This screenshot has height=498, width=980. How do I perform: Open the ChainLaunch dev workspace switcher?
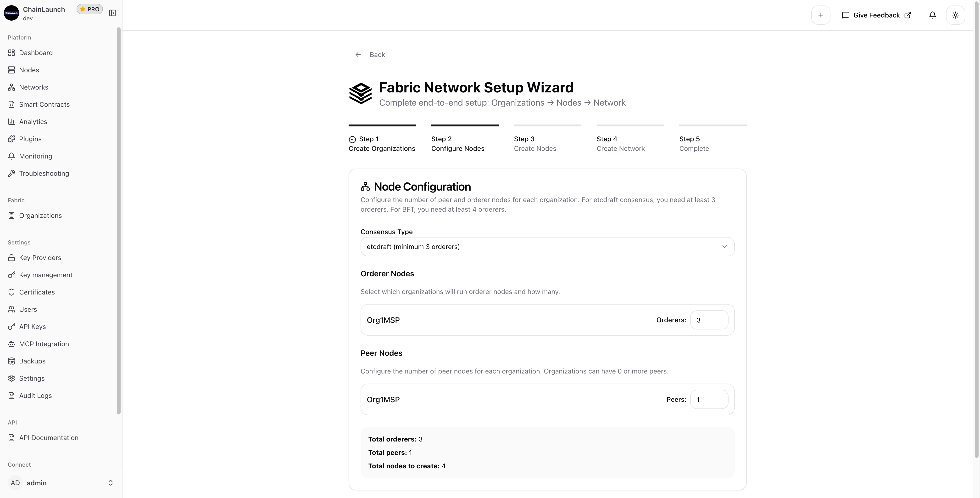click(44, 13)
